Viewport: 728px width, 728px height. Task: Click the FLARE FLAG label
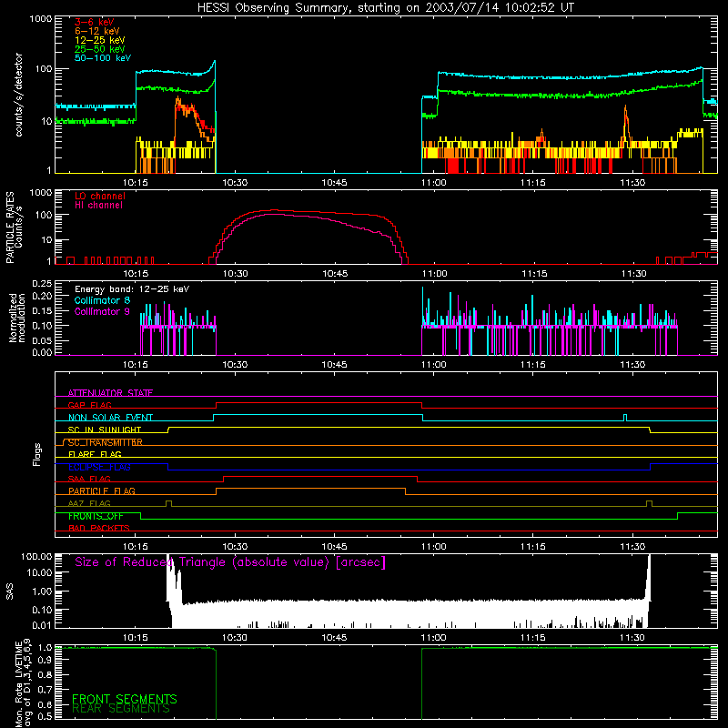[x=95, y=454]
